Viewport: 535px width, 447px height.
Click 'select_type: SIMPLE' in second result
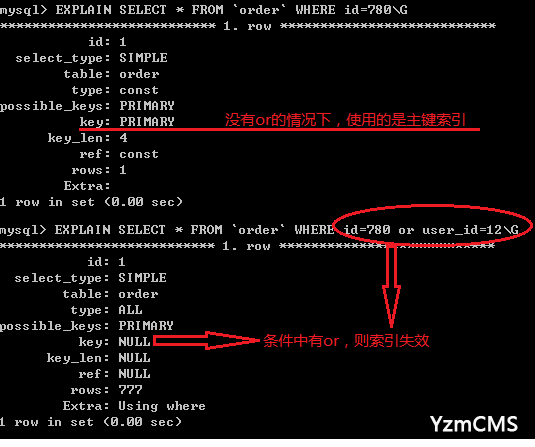(x=90, y=278)
